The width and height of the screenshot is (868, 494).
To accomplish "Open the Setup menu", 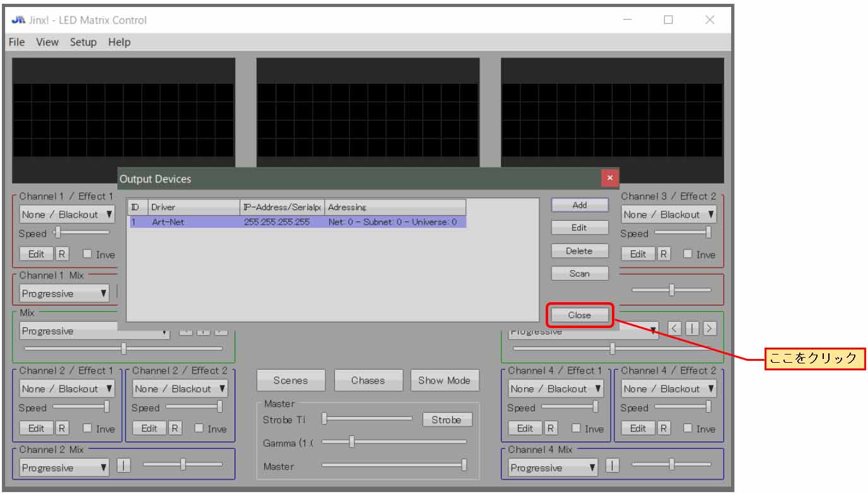I will (83, 42).
